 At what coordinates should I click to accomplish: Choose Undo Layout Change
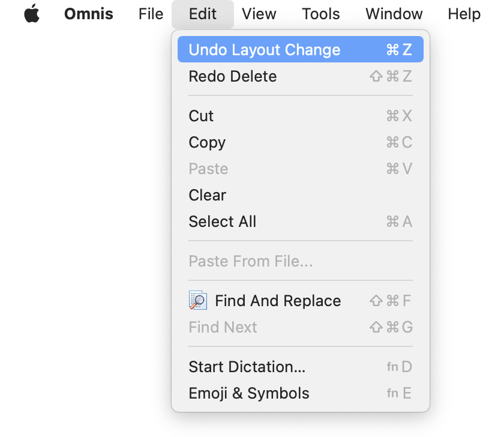click(300, 49)
